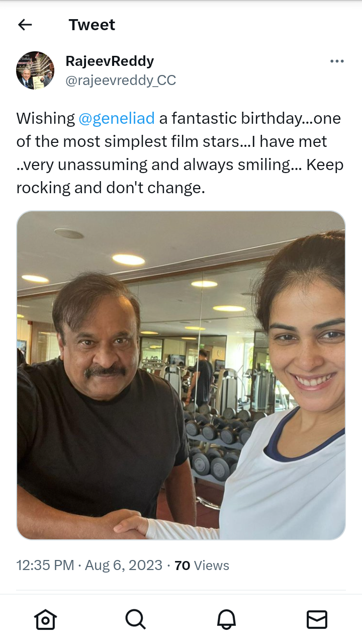The image size is (362, 644).
Task: Tap the birthday wish tweet text
Action: pos(179,153)
